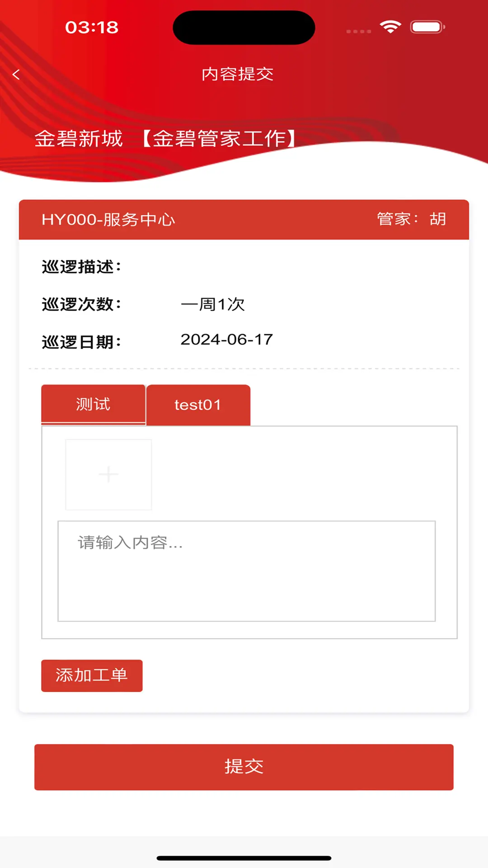Tap the cellular signal dots indicator
Viewport: 488px width, 868px height.
tap(358, 31)
